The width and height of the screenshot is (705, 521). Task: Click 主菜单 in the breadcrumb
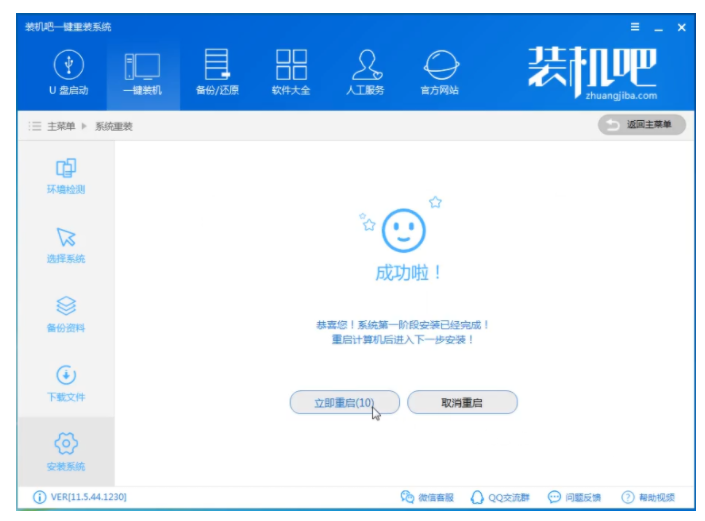click(x=61, y=126)
